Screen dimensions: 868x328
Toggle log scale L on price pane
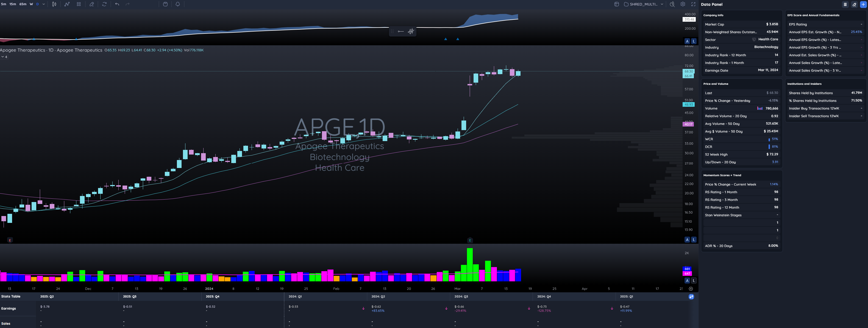(694, 239)
